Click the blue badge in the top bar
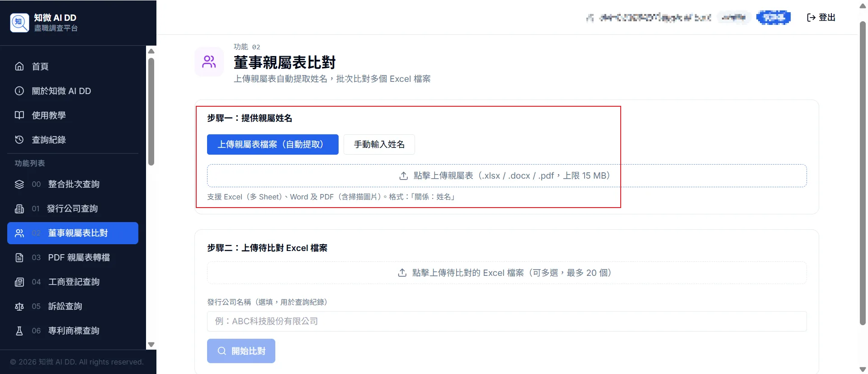Viewport: 868px width, 374px height. tap(774, 17)
